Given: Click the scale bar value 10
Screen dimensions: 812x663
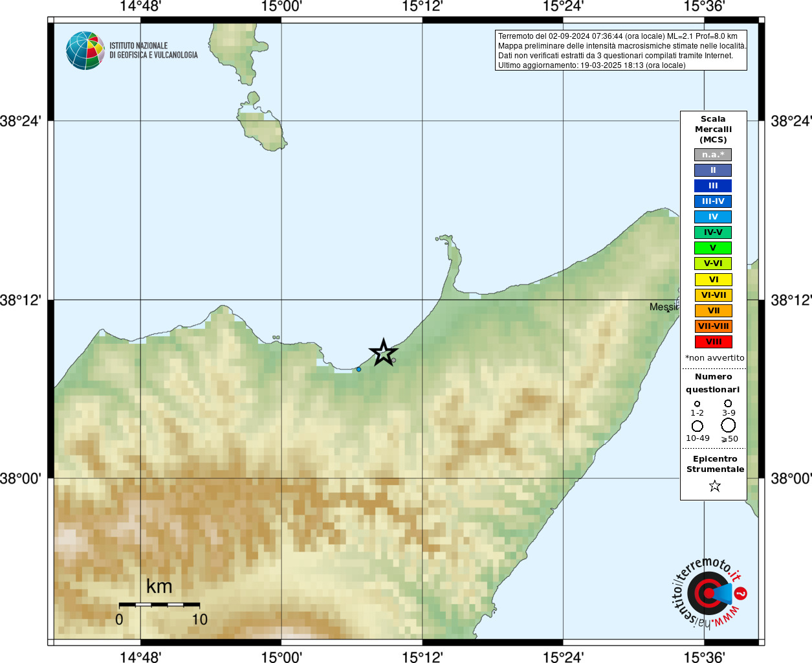Looking at the screenshot, I should 200,620.
